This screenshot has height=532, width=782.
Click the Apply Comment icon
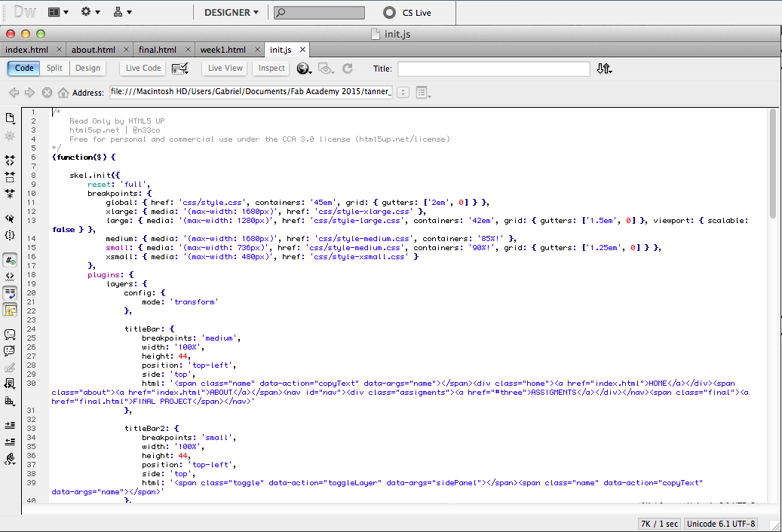10,334
